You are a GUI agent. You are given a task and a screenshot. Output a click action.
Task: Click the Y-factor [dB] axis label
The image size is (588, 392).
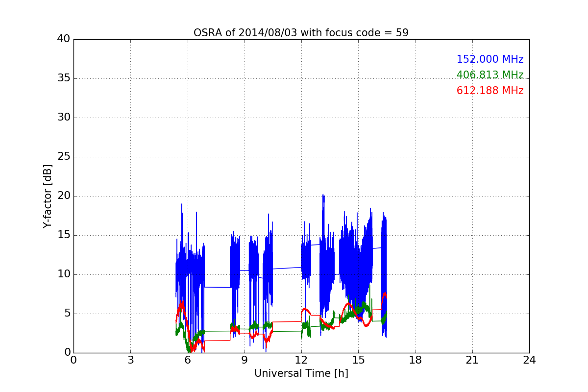click(48, 196)
